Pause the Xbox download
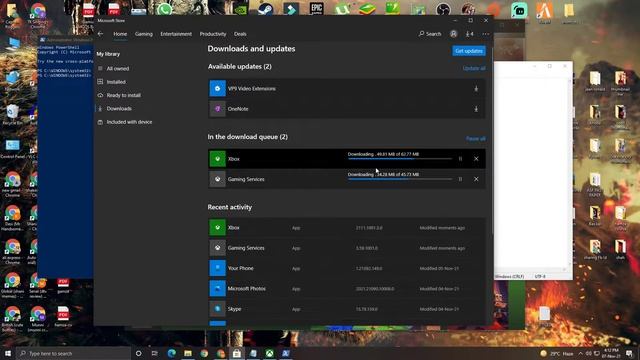 tap(460, 159)
